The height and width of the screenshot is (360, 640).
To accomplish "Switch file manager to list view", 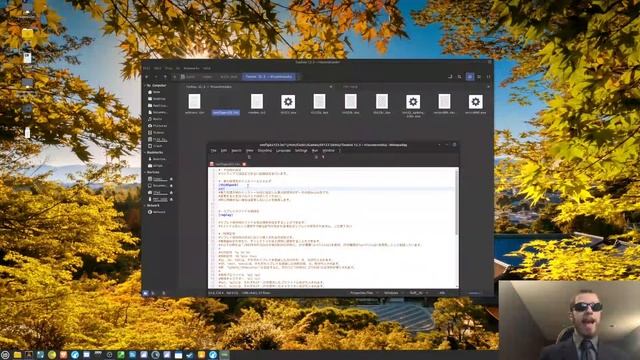I will coord(479,76).
